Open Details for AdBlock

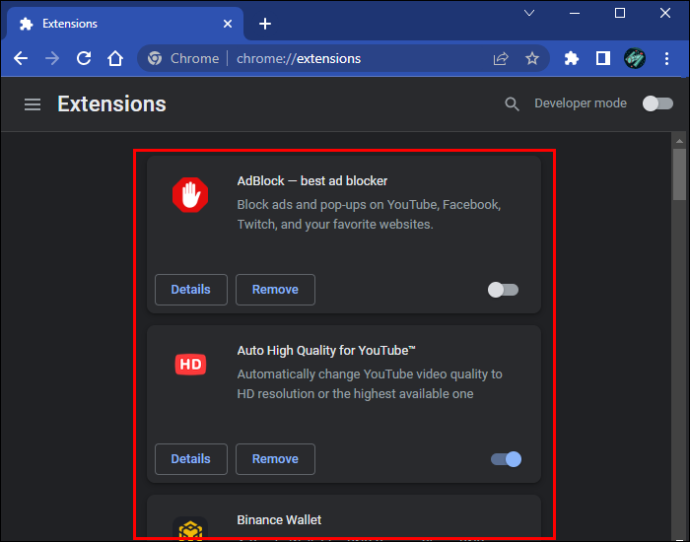[191, 289]
